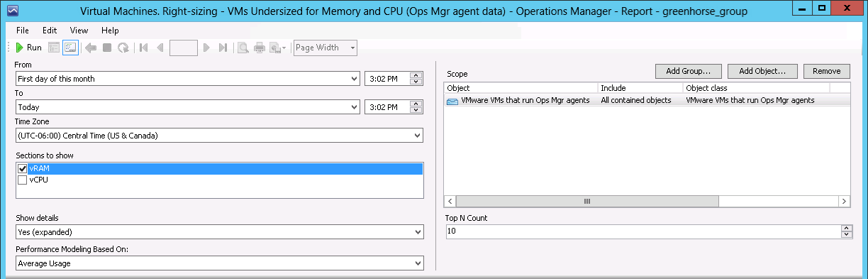
Task: Open the View menu
Action: [79, 31]
